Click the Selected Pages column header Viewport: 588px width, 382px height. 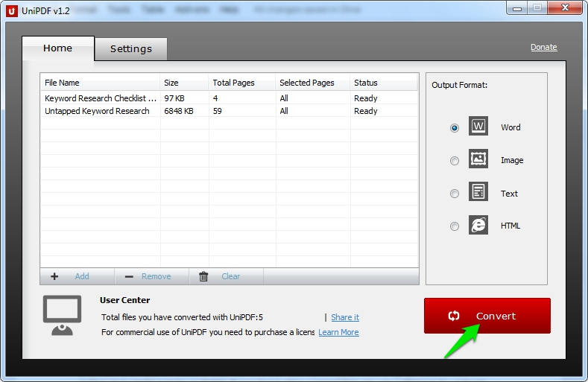[313, 83]
